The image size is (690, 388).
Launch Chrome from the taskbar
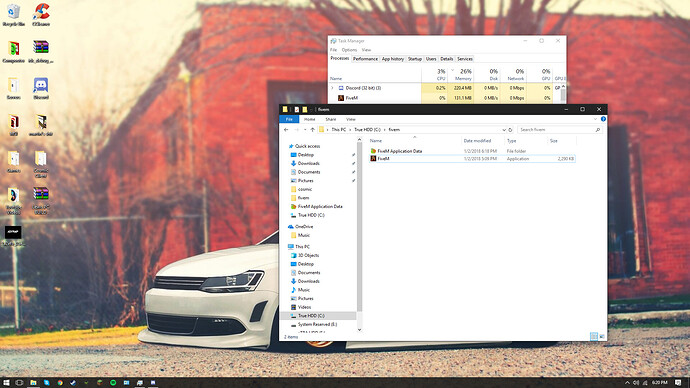[x=60, y=383]
